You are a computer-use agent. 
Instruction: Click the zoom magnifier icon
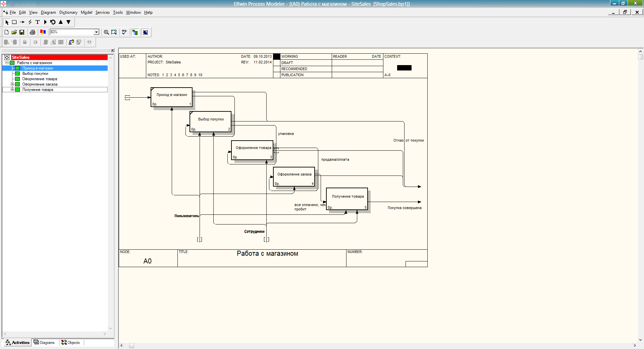coord(106,32)
